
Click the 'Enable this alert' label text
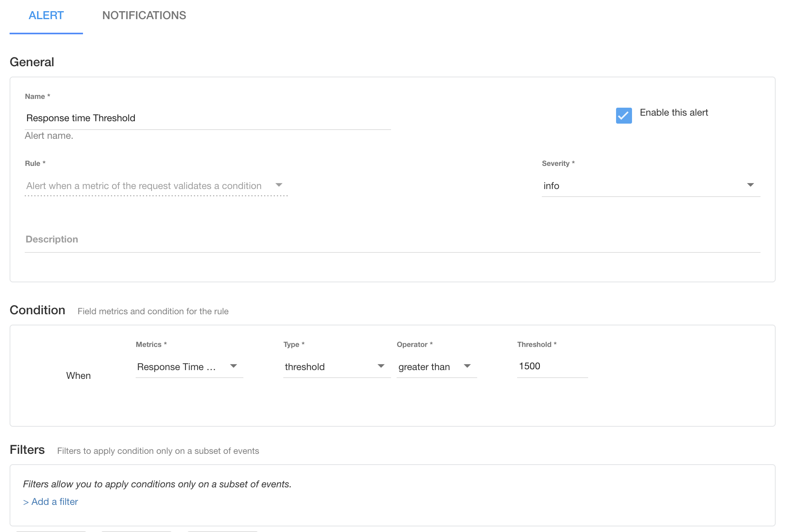(674, 113)
